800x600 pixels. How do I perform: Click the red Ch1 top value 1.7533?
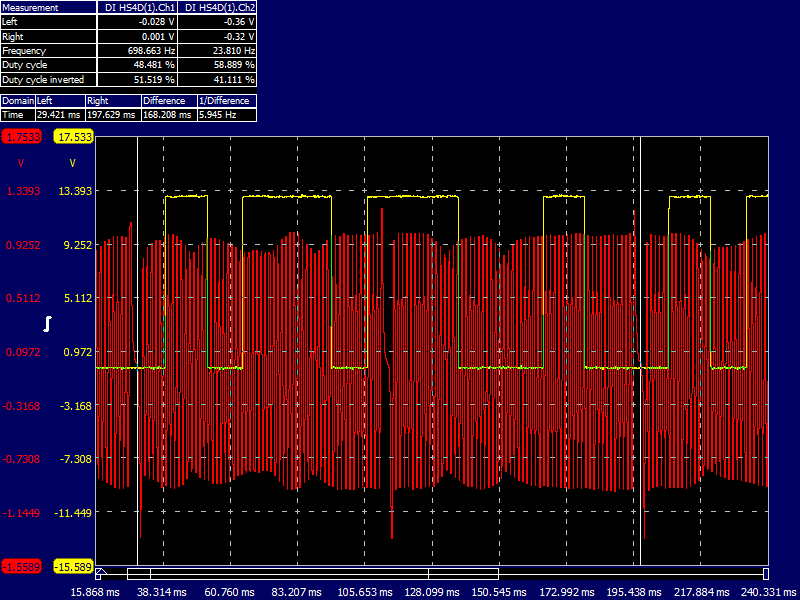pyautogui.click(x=20, y=137)
